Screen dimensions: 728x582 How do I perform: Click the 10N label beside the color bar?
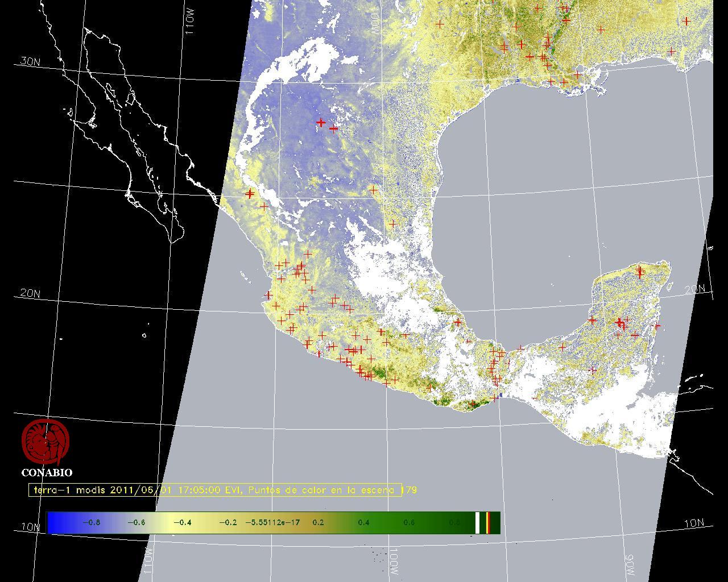coord(31,527)
